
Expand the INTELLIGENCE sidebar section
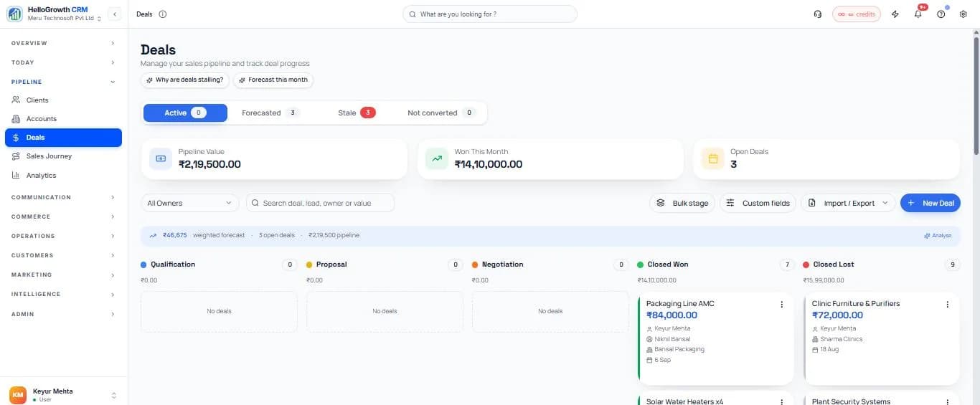63,294
